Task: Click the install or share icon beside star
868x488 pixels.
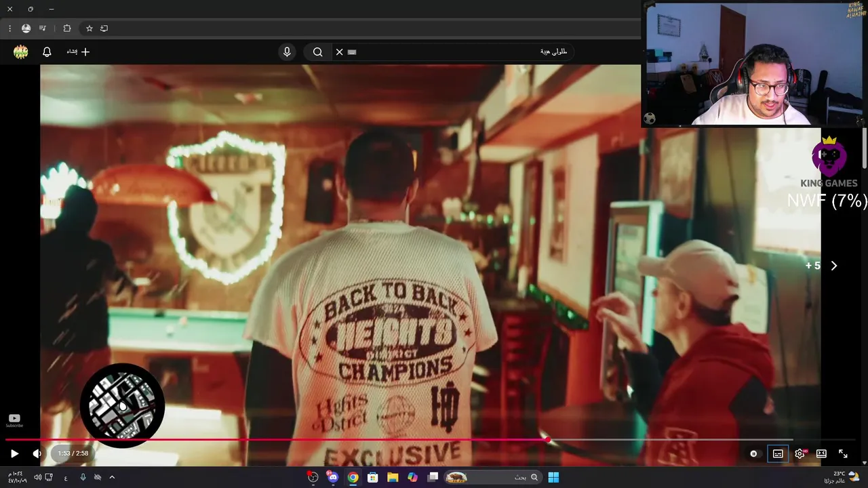Action: (x=104, y=28)
